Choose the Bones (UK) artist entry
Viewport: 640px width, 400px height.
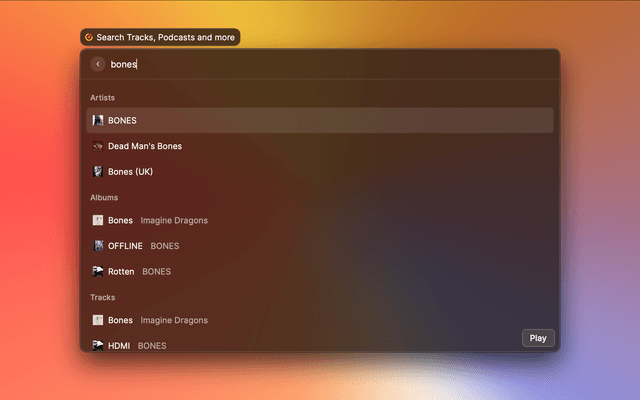[x=130, y=171]
